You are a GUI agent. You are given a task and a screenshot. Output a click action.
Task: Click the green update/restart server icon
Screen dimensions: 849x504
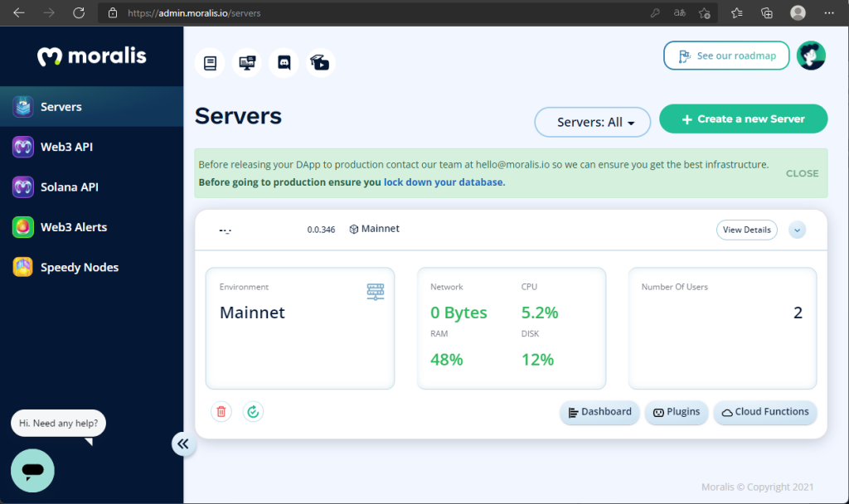(253, 411)
